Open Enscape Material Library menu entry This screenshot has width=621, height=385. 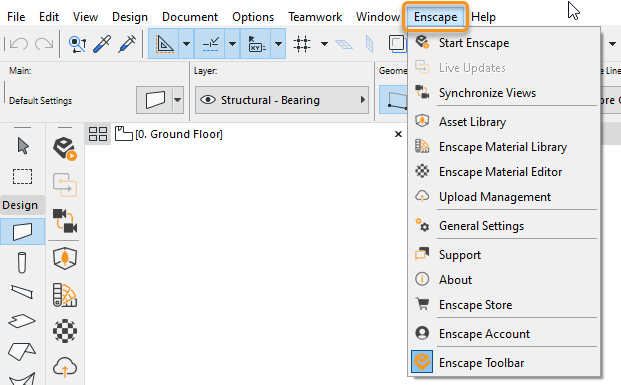coord(504,147)
